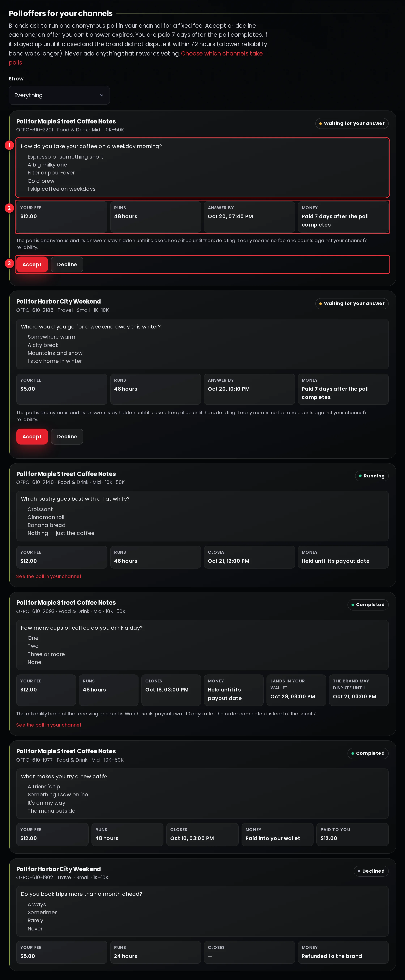
Task: Click the offer ID line OFPO-610-2201
Action: tap(70, 130)
